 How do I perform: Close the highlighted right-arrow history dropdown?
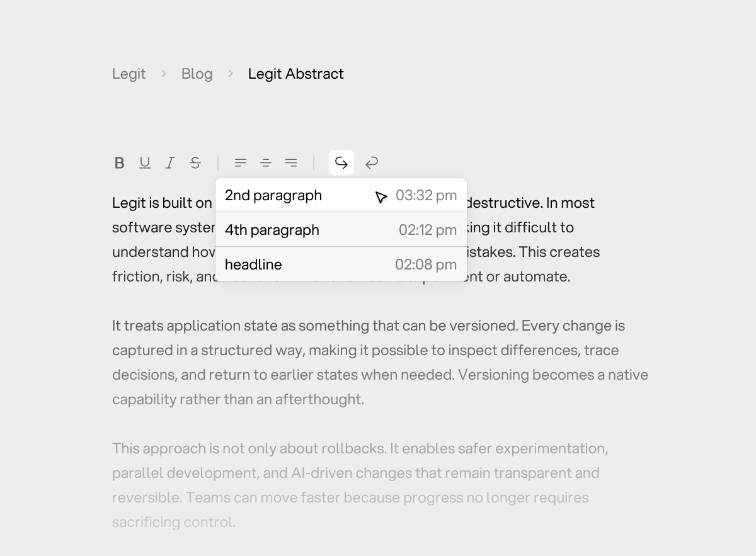[x=341, y=163]
